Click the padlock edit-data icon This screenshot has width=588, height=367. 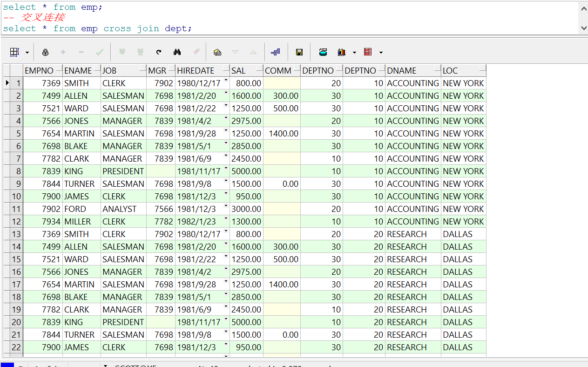pos(45,52)
